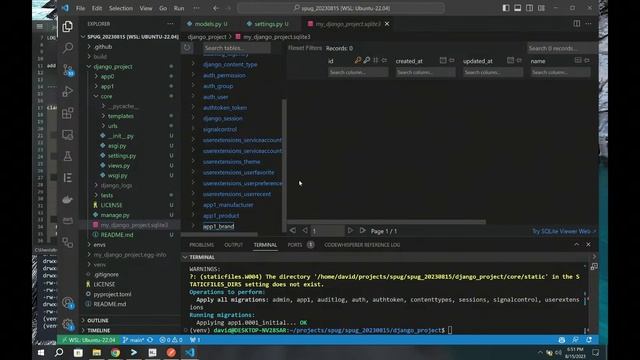
Task: Close the bottom panel with the X
Action: tap(588, 244)
